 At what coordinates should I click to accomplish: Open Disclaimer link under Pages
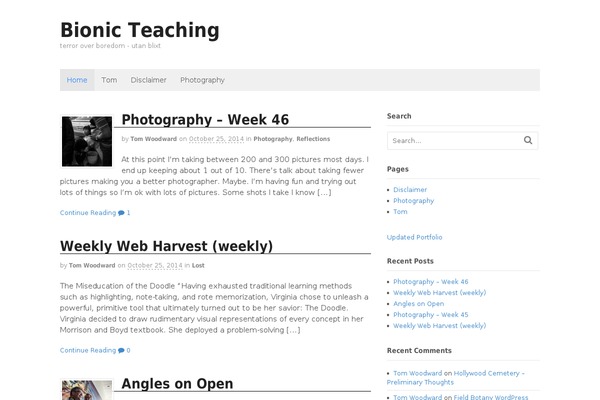(410, 189)
